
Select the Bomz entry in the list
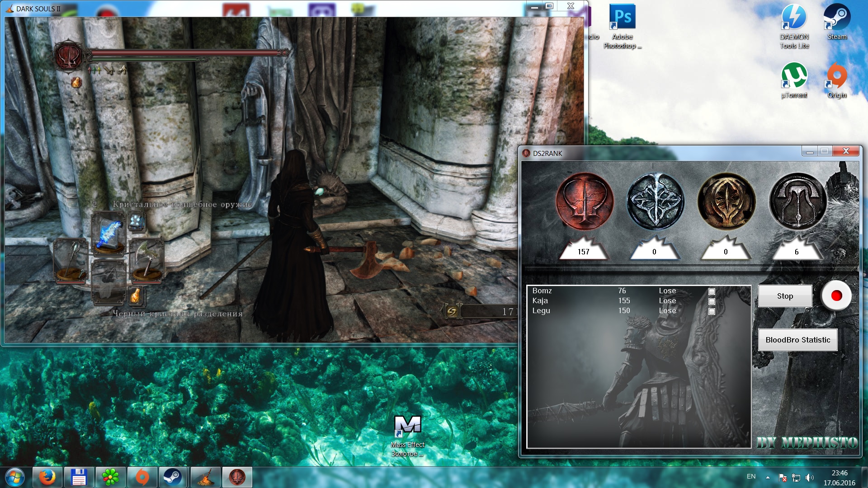[x=542, y=291]
